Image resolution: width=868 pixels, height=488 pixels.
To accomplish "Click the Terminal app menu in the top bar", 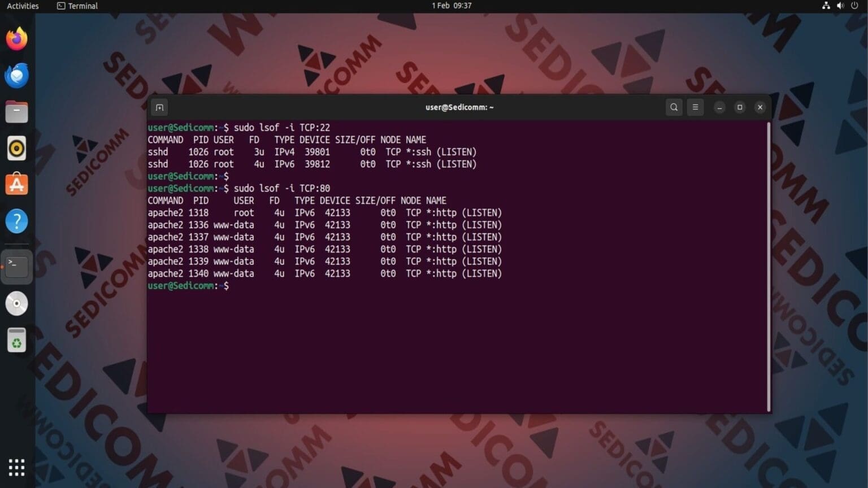I will click(76, 6).
